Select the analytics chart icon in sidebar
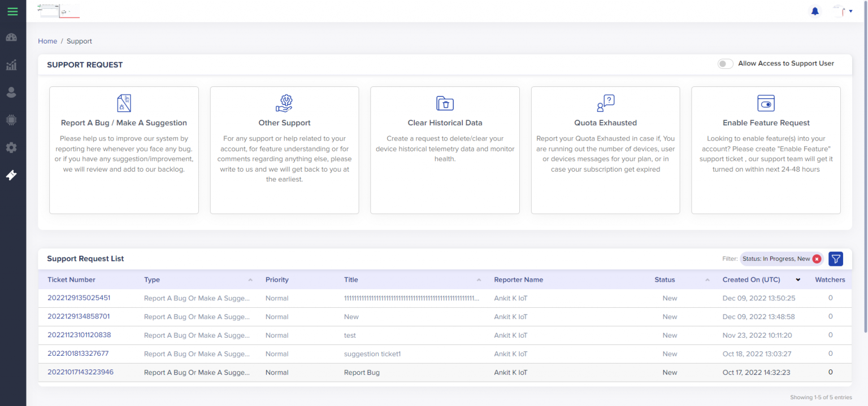This screenshot has height=406, width=868. tap(12, 64)
